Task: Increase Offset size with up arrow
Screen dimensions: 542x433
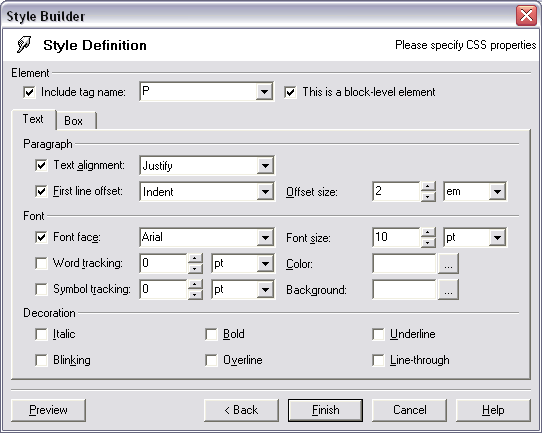Action: [428, 187]
